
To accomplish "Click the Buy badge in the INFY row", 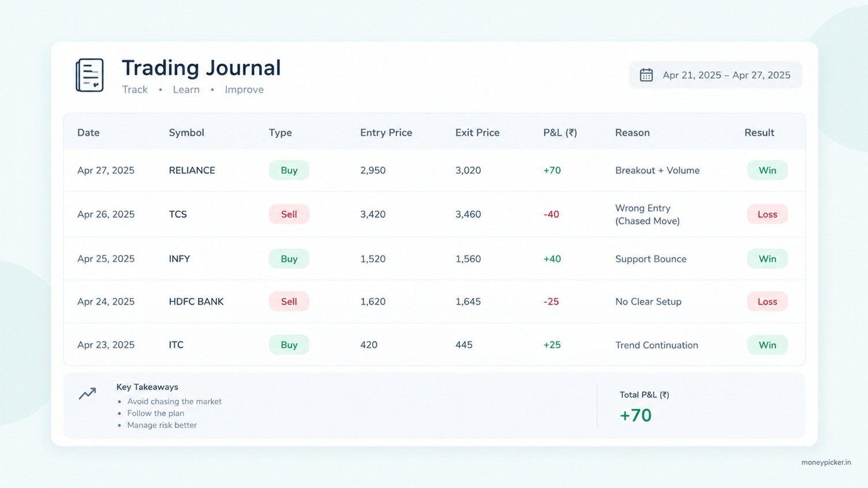I will 289,258.
